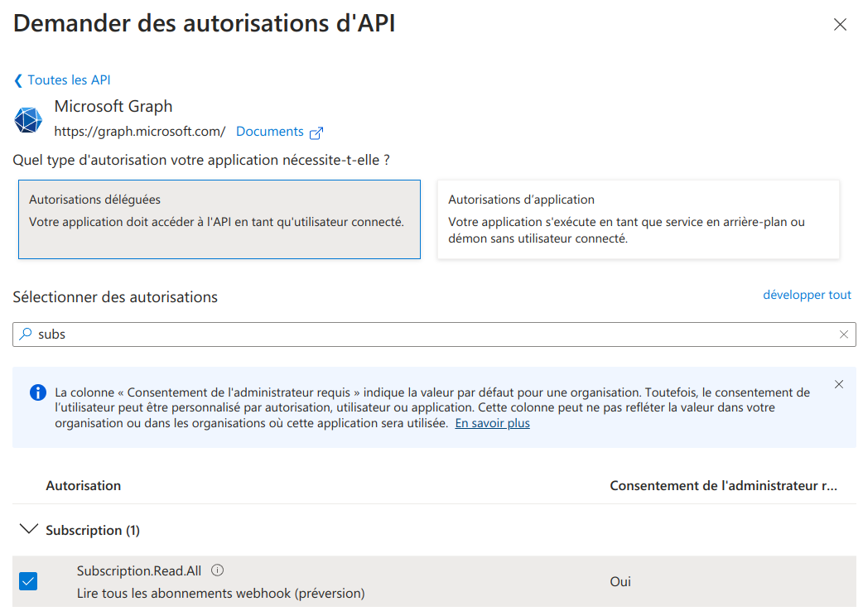Click the Oui value for Subscription.Read.All
863x616 pixels.
620,581
